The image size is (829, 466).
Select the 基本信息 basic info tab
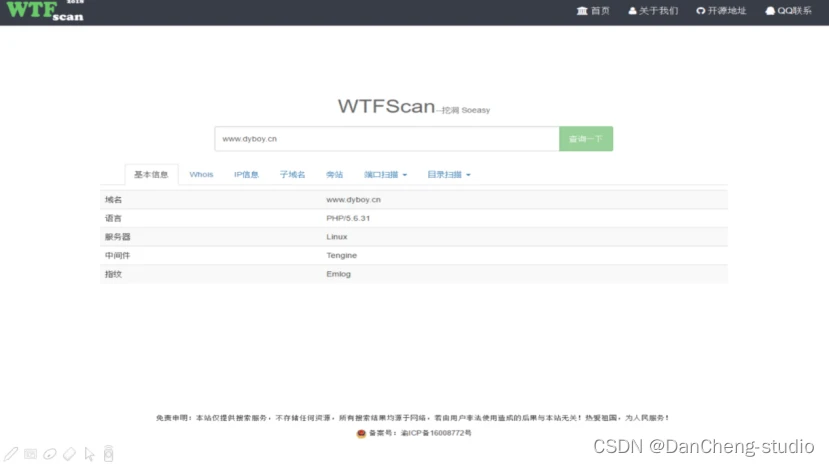[151, 175]
